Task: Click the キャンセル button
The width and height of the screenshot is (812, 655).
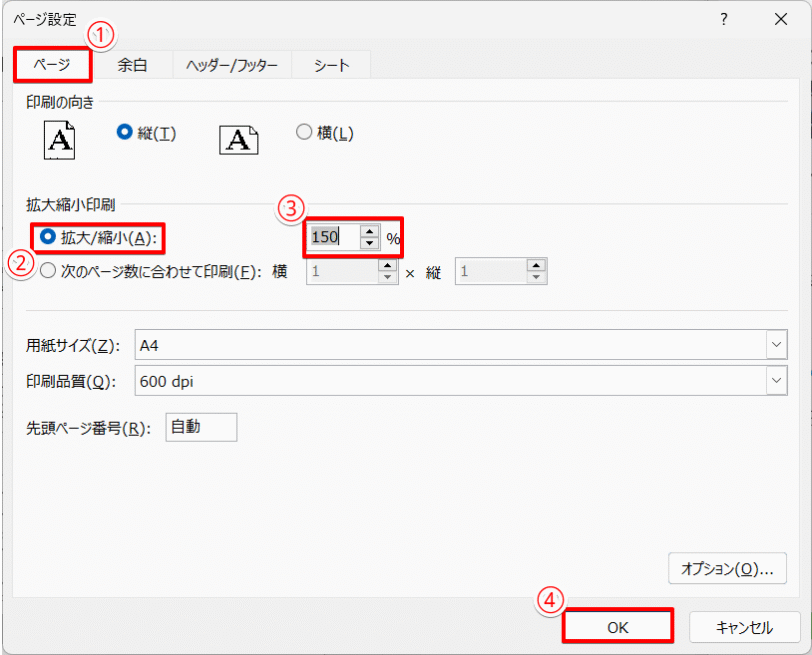Action: [745, 625]
